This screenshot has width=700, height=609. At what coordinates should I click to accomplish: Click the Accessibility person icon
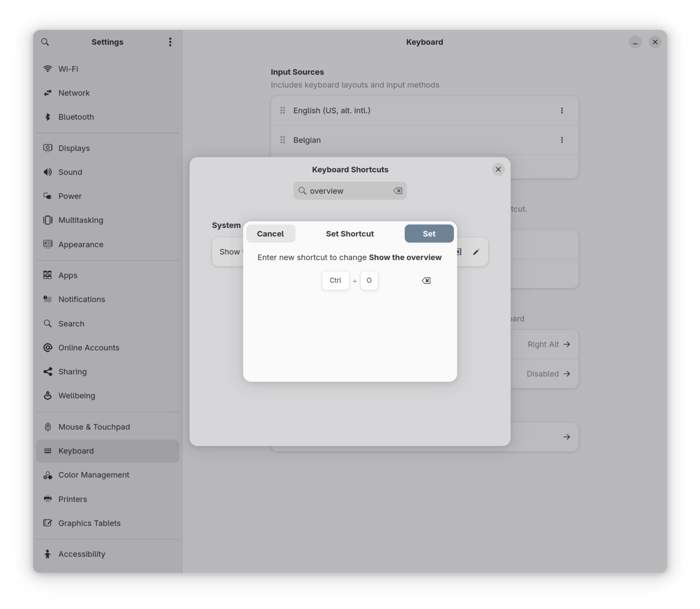tap(48, 554)
